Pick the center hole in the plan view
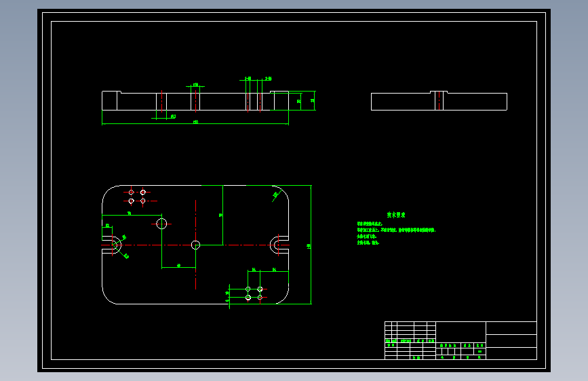 pos(196,245)
